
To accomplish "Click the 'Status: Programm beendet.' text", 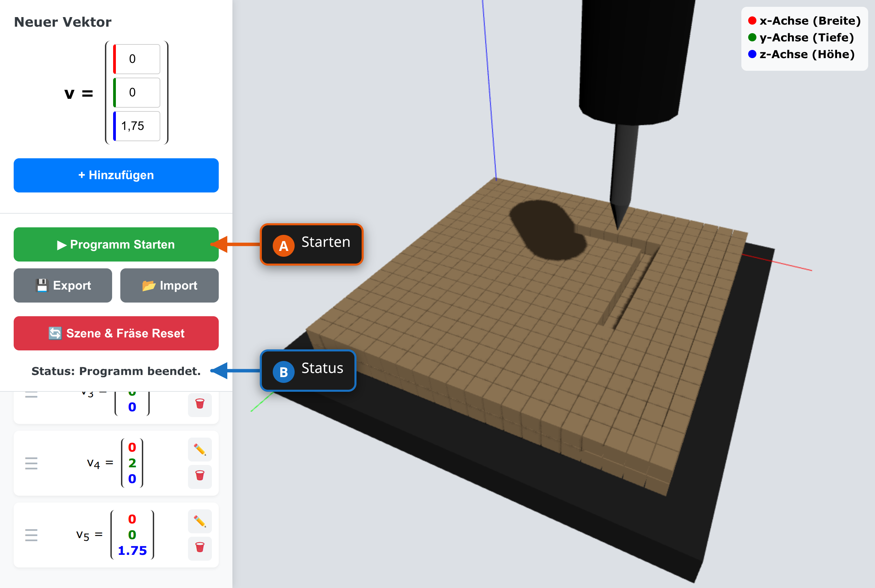I will pos(116,371).
